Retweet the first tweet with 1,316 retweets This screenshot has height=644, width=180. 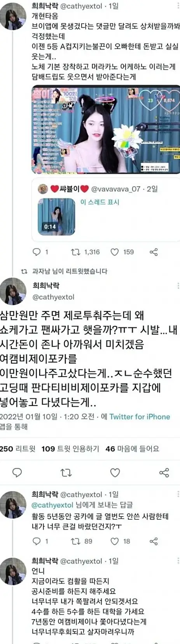[75, 252]
